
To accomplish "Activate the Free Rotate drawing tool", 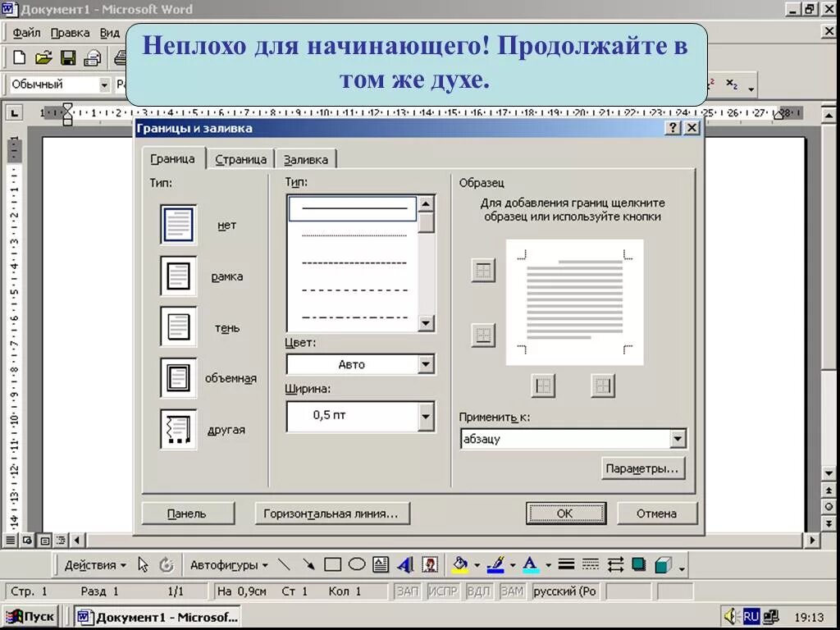I will [167, 564].
